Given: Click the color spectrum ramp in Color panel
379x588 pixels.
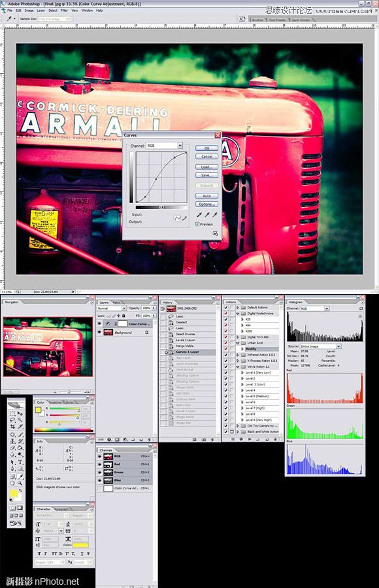Looking at the screenshot, I should (63, 430).
